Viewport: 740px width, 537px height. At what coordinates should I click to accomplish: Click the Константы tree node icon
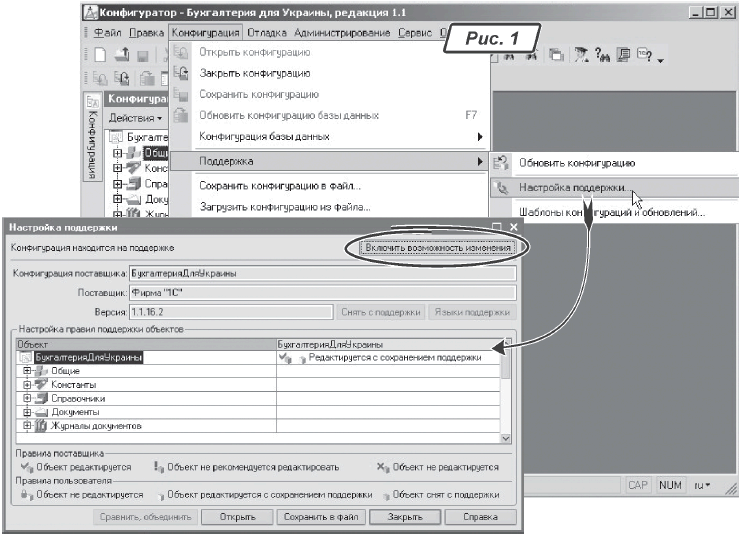[42, 385]
